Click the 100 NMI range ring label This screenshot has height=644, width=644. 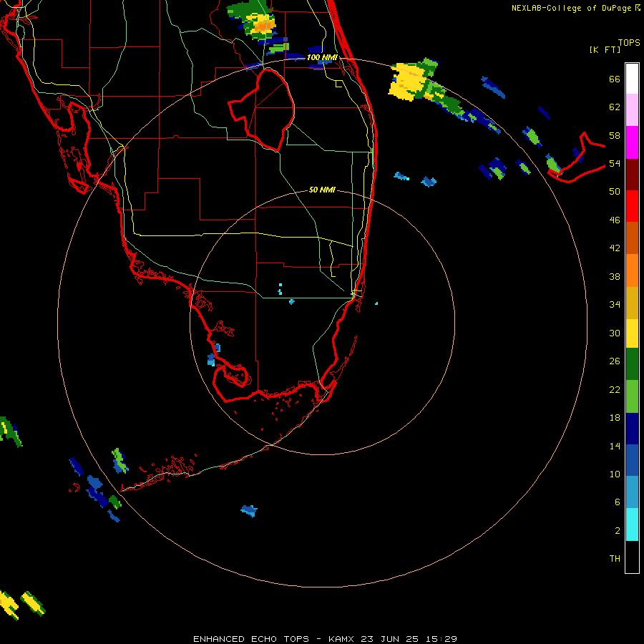pyautogui.click(x=322, y=57)
